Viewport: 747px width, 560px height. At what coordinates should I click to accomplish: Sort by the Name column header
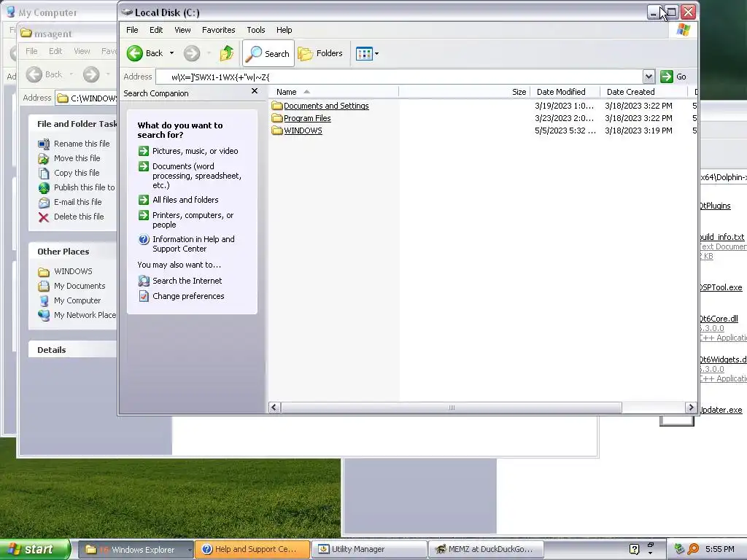333,92
